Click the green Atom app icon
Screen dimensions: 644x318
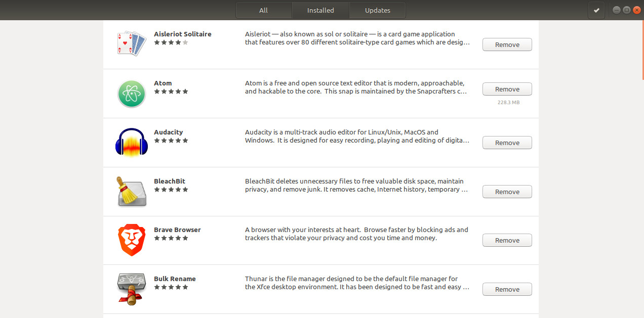click(x=132, y=94)
